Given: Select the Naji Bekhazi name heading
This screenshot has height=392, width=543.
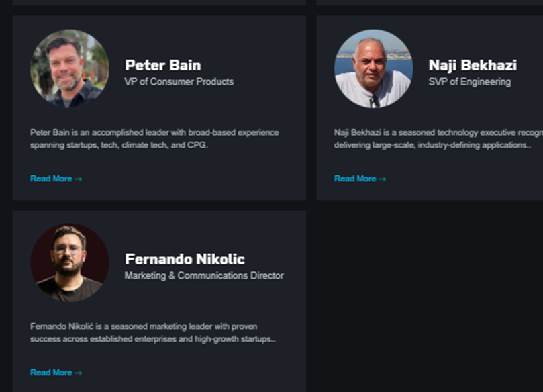Looking at the screenshot, I should click(473, 65).
